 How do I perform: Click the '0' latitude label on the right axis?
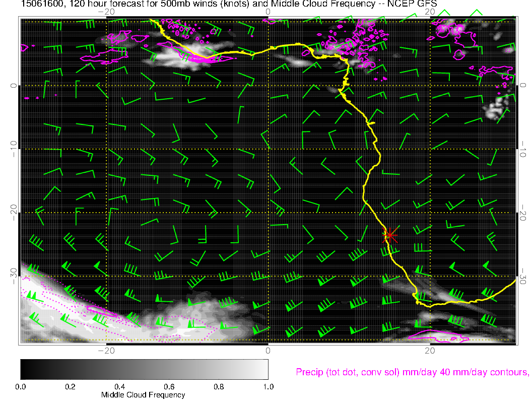point(523,85)
